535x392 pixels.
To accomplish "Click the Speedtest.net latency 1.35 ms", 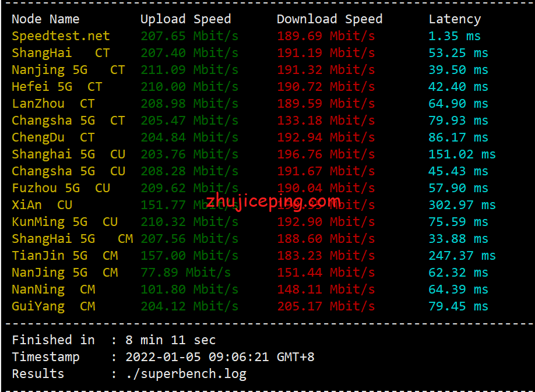I will (x=455, y=36).
